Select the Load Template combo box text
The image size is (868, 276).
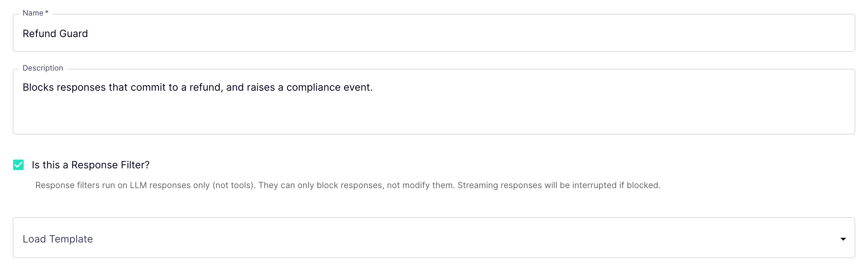click(x=58, y=239)
